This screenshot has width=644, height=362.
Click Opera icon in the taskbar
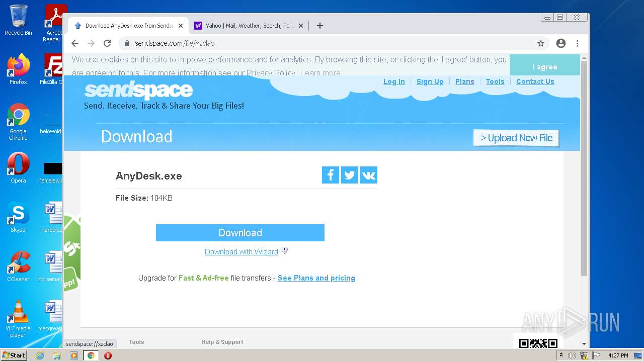point(108,355)
